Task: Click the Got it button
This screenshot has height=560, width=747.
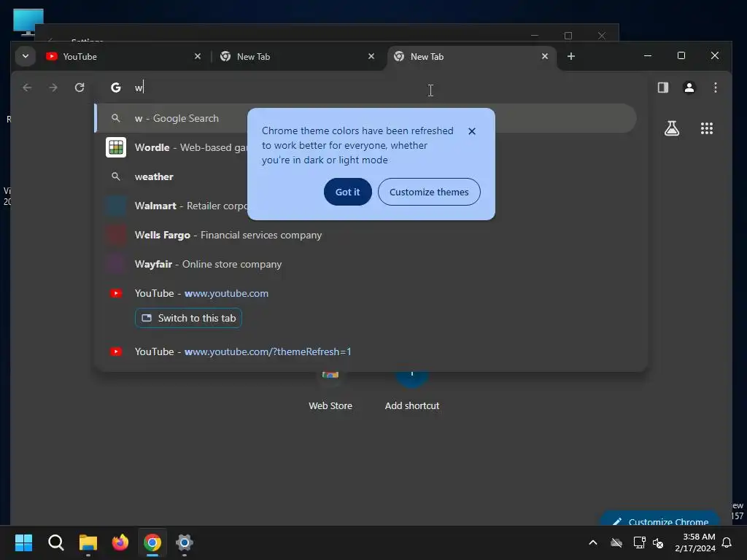Action: coord(348,192)
